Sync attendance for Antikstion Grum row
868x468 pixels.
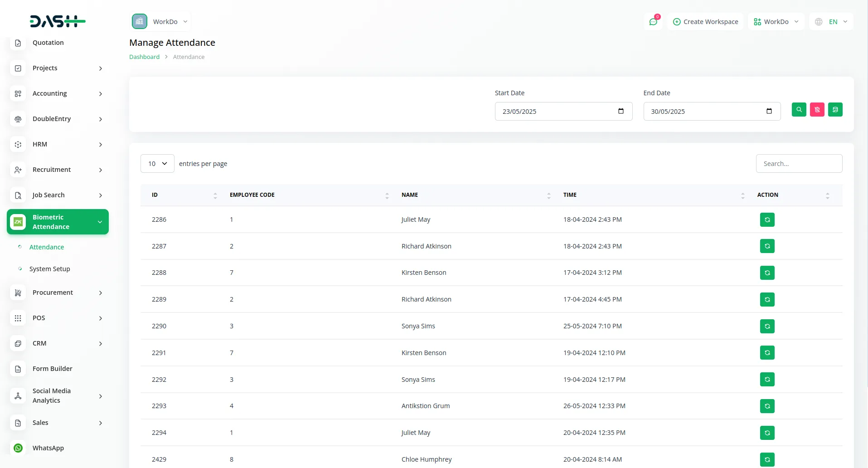coord(767,406)
